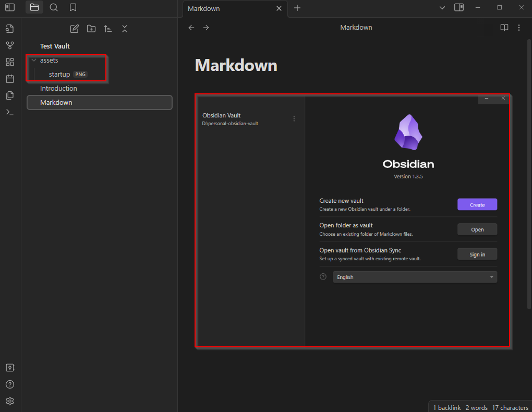This screenshot has width=532, height=412.
Task: Click the Test Vault title
Action: point(55,46)
